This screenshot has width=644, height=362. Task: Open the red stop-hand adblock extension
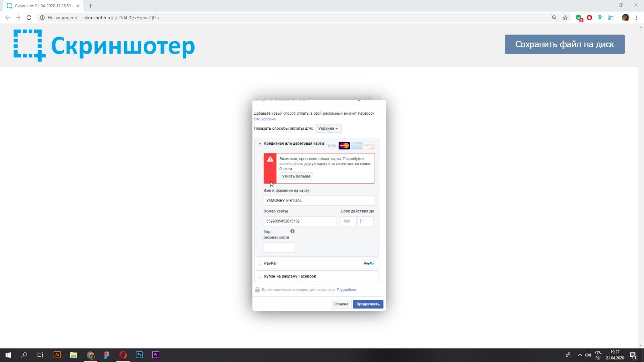pos(590,17)
